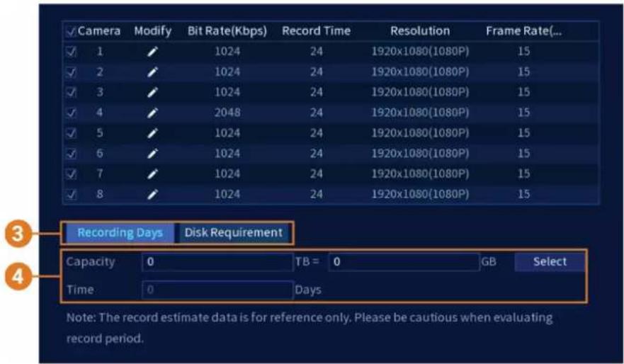Select camera 6's frame rate 15

tap(523, 154)
